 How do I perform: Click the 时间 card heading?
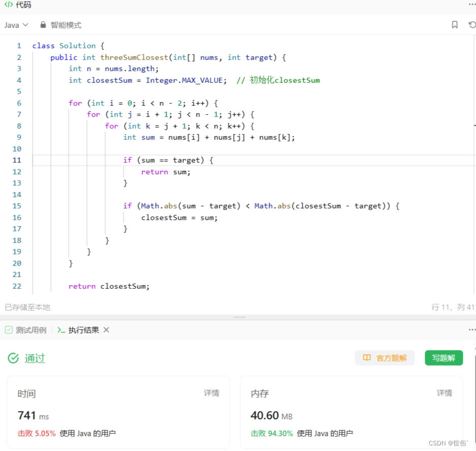click(x=27, y=394)
